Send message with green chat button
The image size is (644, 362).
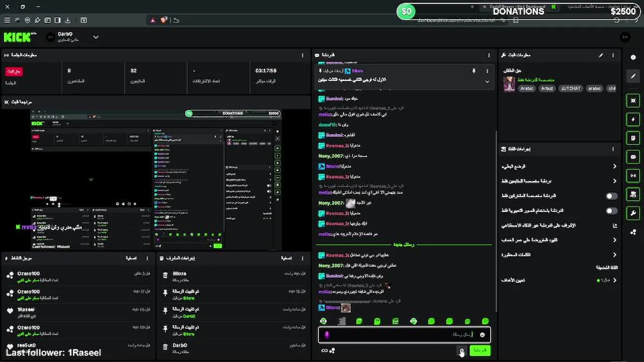[479, 350]
